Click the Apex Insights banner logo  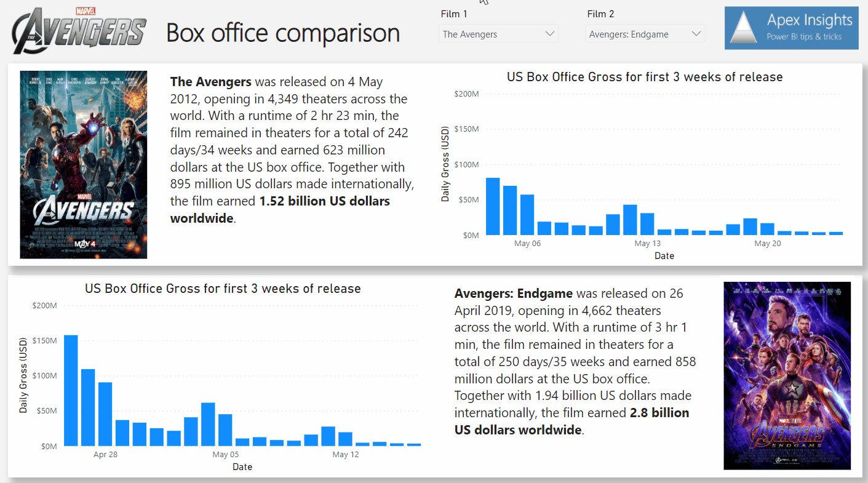click(792, 28)
